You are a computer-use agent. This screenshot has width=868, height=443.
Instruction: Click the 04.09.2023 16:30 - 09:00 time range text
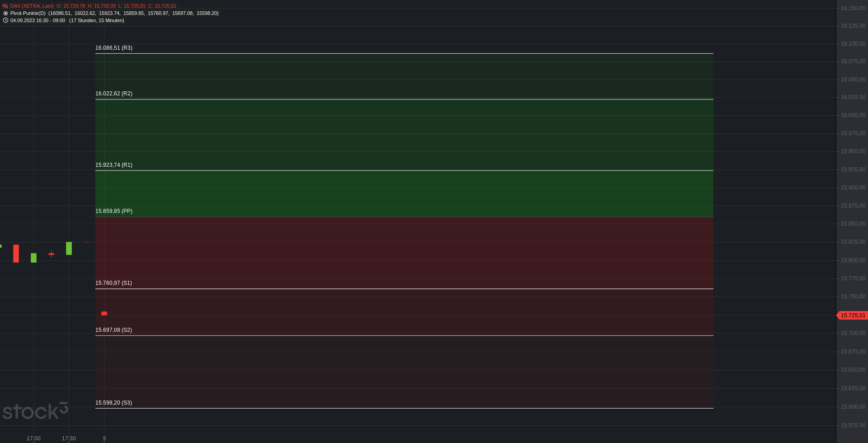38,21
